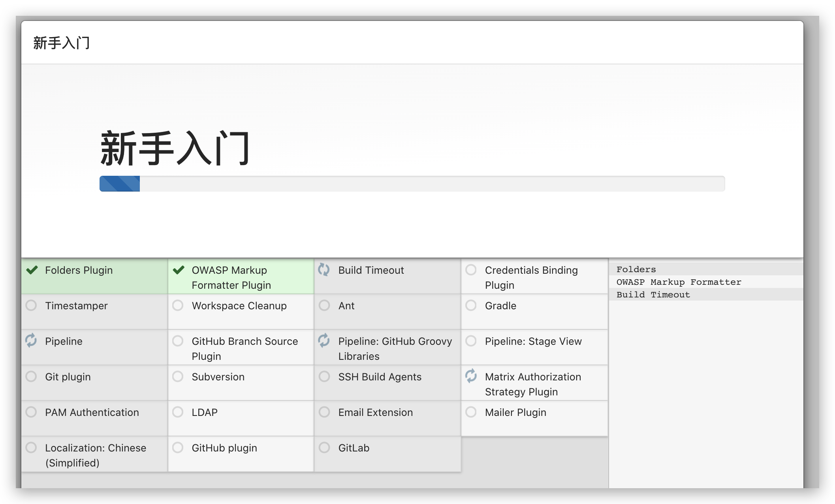Screen dimensions: 835x504
Task: Select the Email Extension label
Action: 375,413
